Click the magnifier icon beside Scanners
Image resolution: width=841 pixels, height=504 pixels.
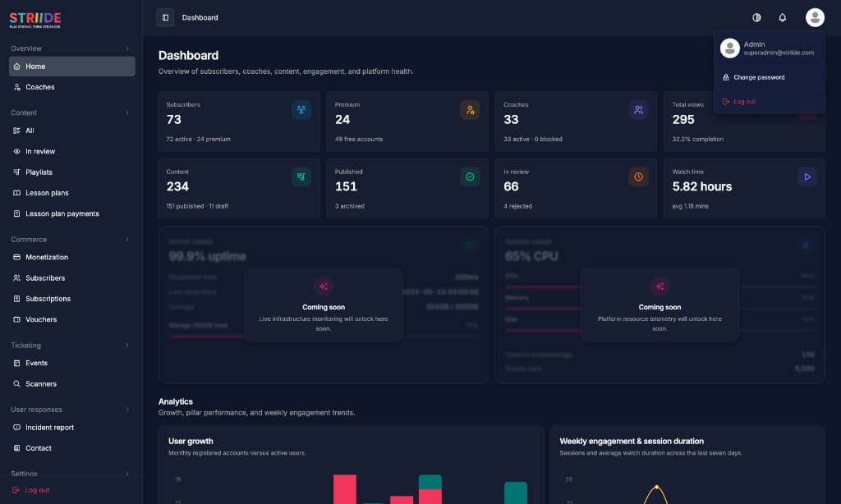click(16, 384)
